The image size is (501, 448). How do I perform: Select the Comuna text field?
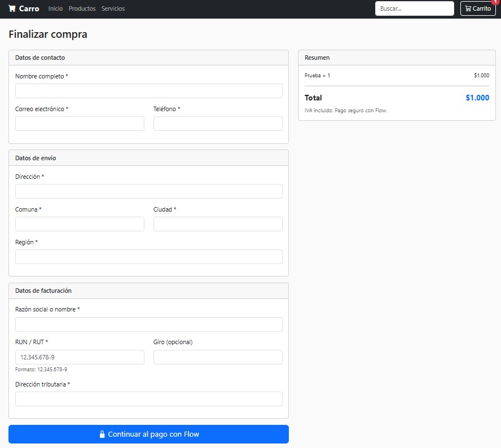(x=80, y=224)
